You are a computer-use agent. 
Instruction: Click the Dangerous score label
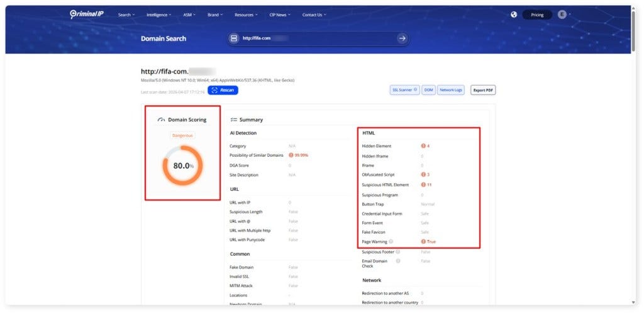pyautogui.click(x=183, y=135)
